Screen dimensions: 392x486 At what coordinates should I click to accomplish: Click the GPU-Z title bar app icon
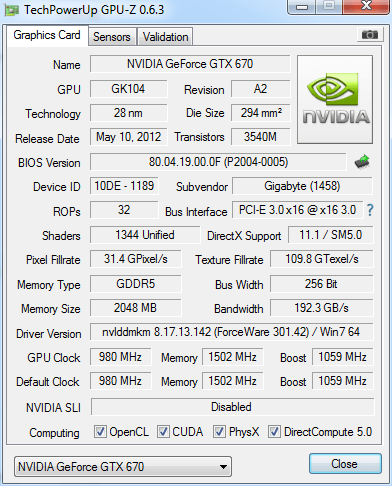[11, 10]
